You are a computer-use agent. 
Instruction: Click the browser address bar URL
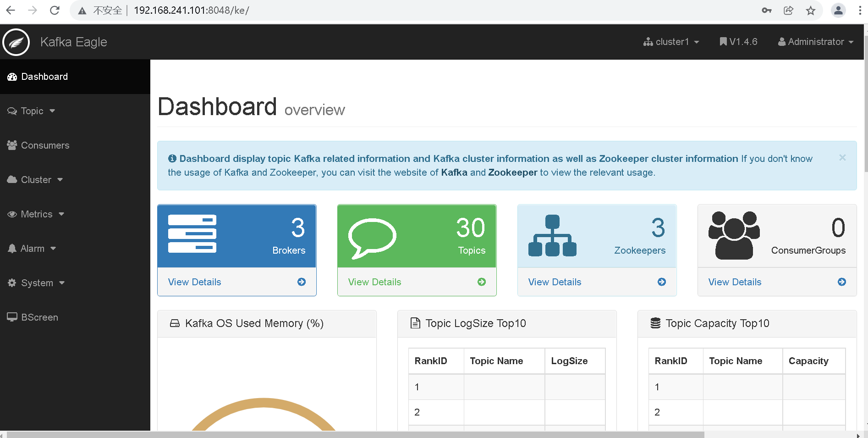(x=192, y=11)
